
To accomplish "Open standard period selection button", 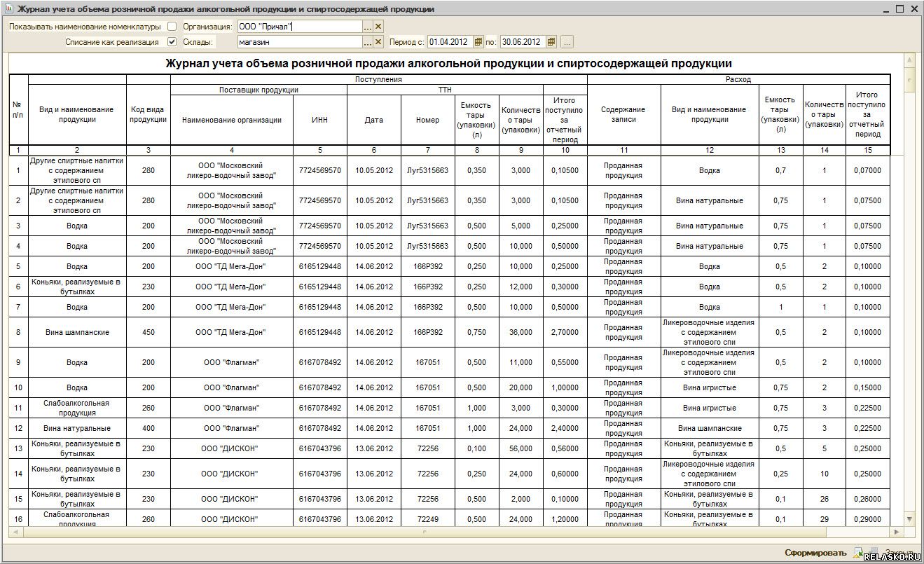I will tap(567, 42).
